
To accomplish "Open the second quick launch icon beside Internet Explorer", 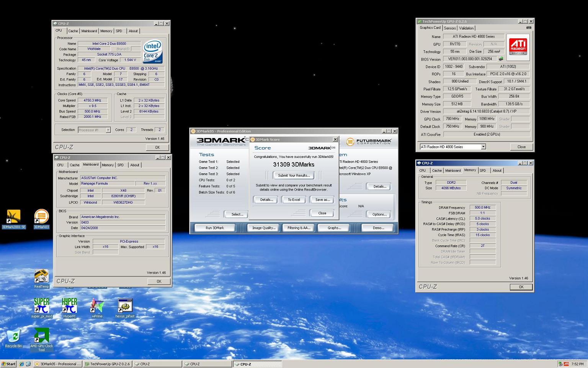I will tap(28, 364).
